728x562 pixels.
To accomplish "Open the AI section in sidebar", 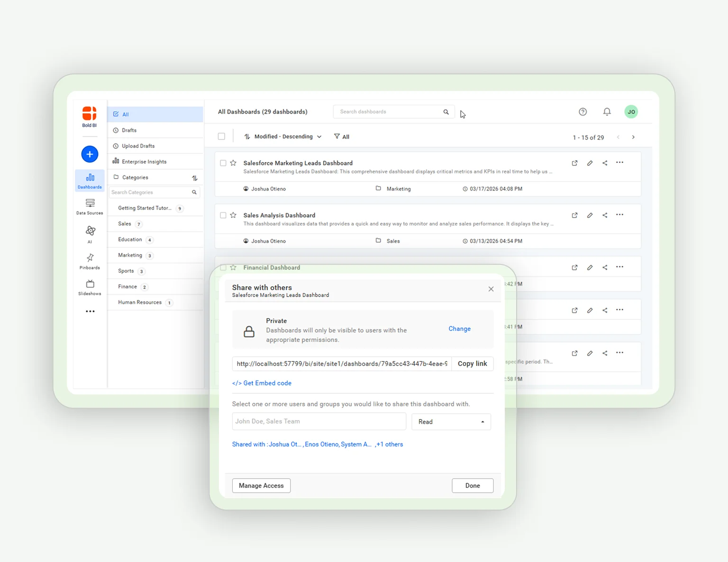I will point(90,235).
